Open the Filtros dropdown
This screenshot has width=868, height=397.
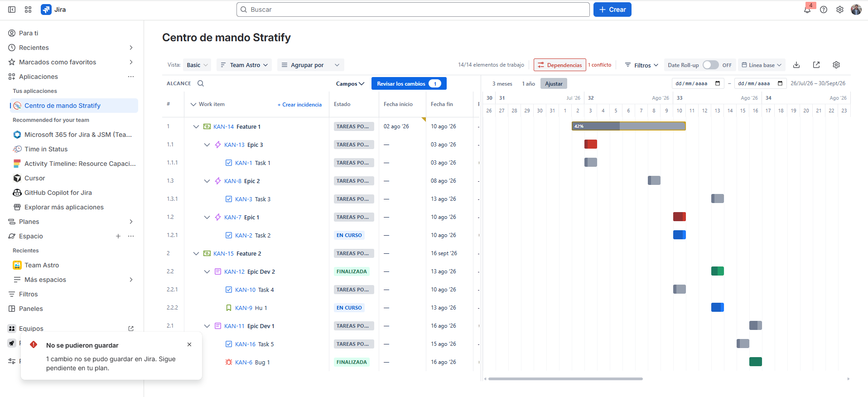(x=641, y=65)
